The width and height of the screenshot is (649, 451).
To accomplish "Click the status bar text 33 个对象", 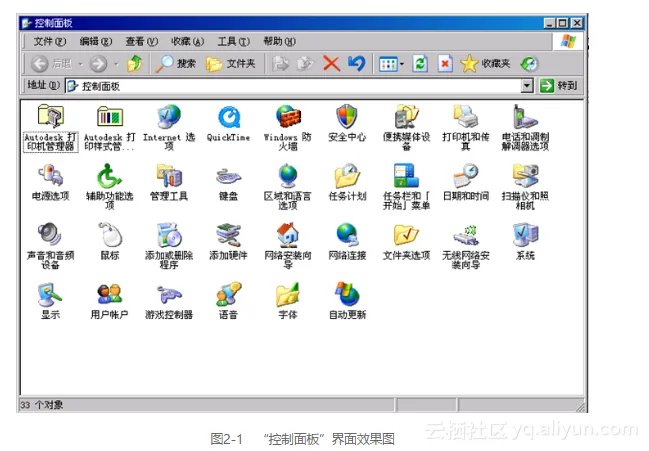I will 41,405.
